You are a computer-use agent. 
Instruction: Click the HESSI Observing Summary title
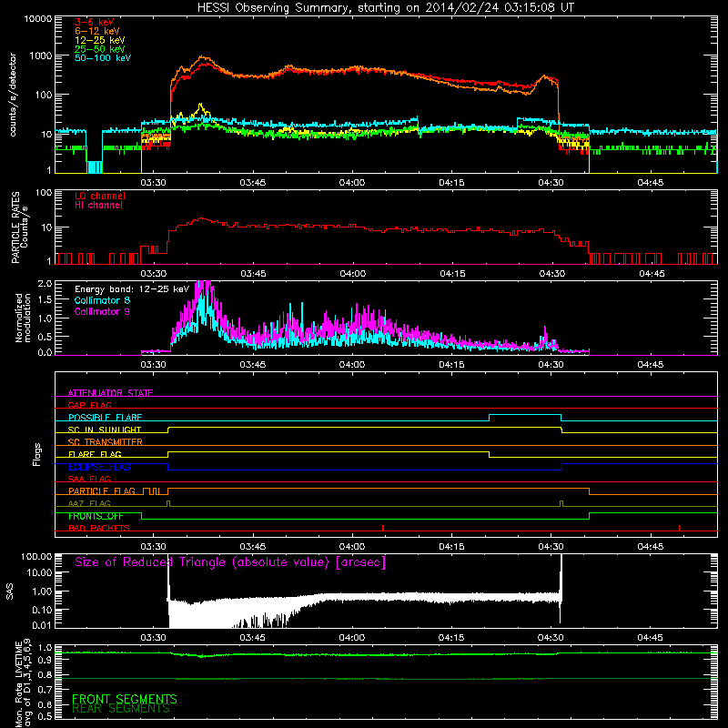click(x=385, y=8)
